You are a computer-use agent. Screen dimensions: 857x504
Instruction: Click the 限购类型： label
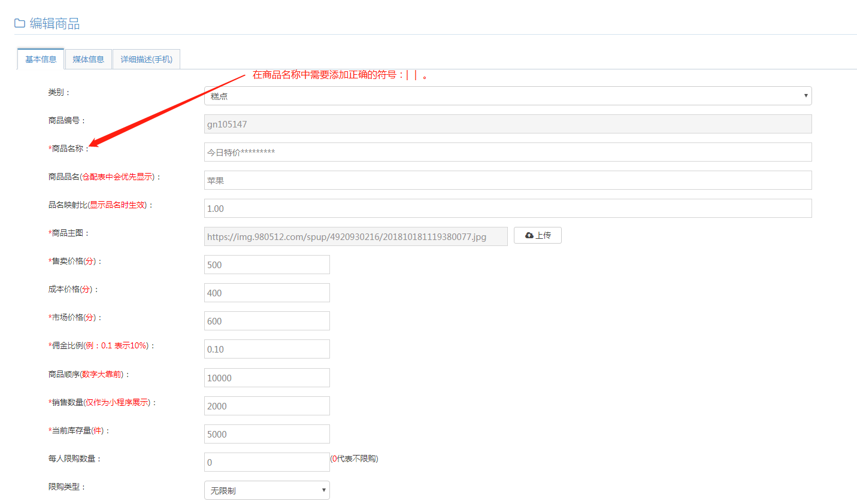[67, 487]
